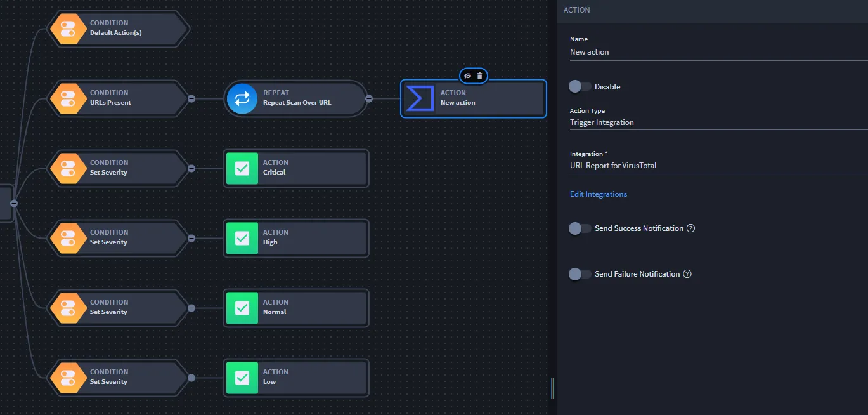Open the Action Type dropdown

[719, 122]
